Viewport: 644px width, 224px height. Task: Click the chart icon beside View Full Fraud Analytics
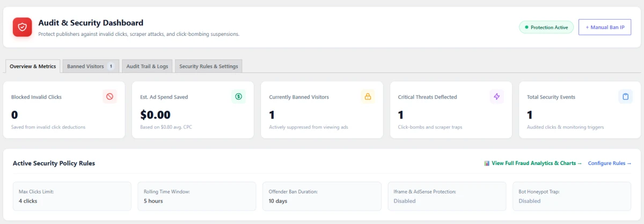click(486, 163)
